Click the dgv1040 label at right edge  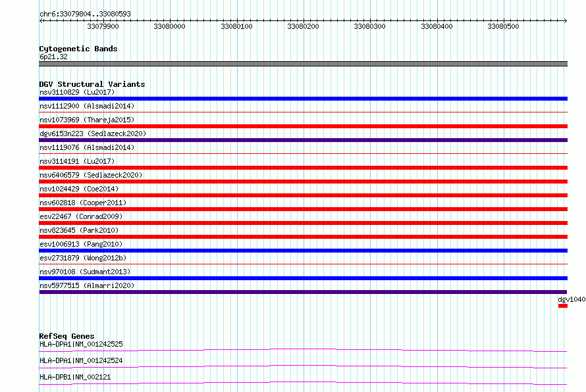tap(572, 299)
